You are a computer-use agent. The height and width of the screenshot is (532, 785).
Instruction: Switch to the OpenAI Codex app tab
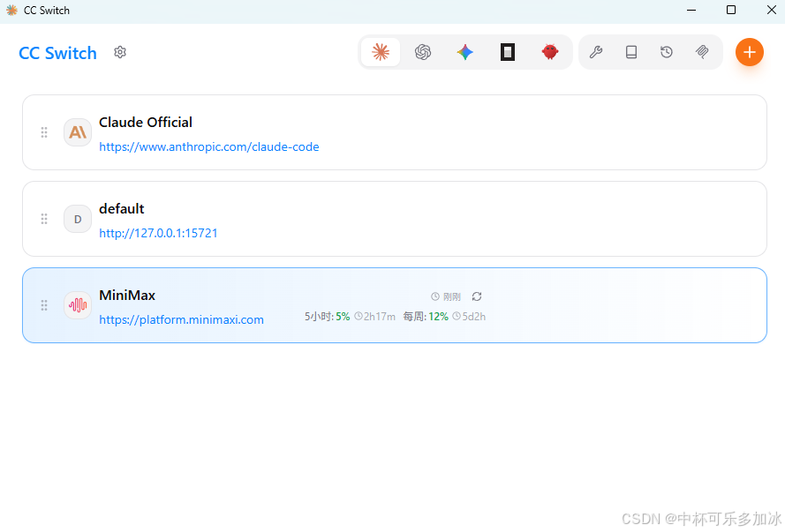tap(423, 52)
